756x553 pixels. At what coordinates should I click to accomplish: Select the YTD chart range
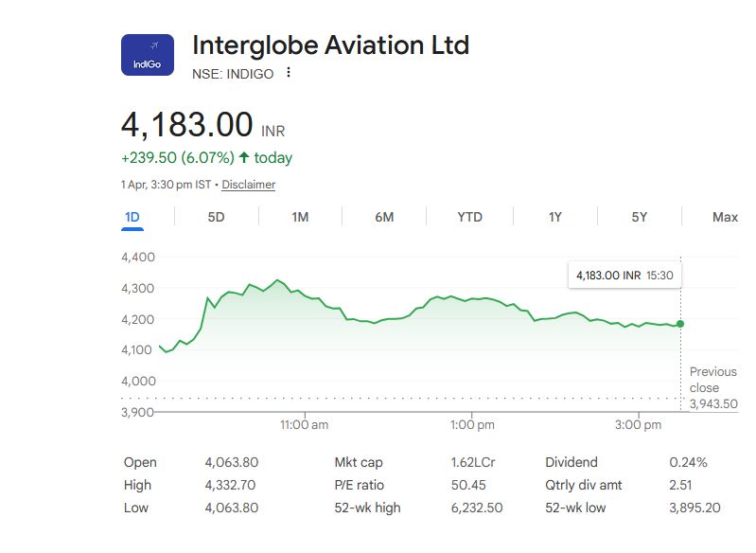coord(469,217)
